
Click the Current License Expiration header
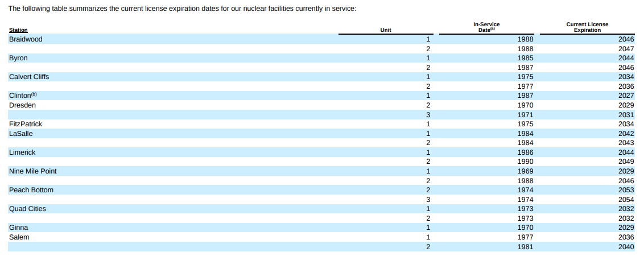tap(587, 27)
